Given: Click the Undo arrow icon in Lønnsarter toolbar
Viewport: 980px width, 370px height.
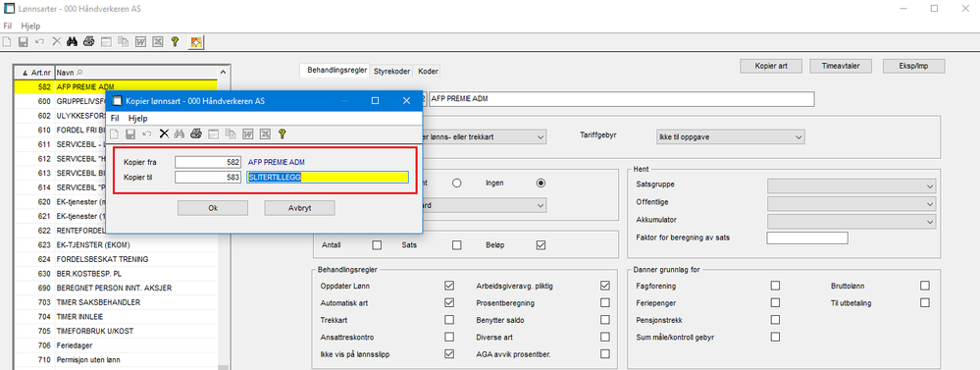Looking at the screenshot, I should (x=40, y=42).
